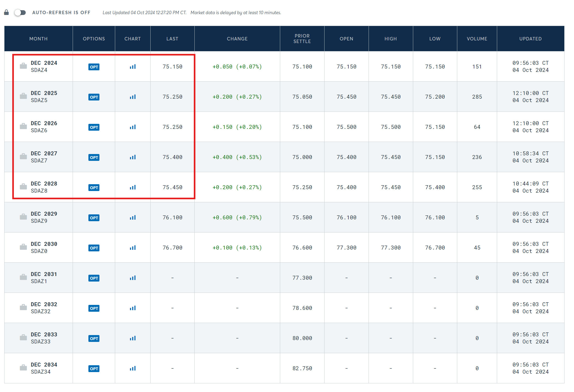View chart icon in DEC 2030 row
The width and height of the screenshot is (574, 392).
[132, 248]
